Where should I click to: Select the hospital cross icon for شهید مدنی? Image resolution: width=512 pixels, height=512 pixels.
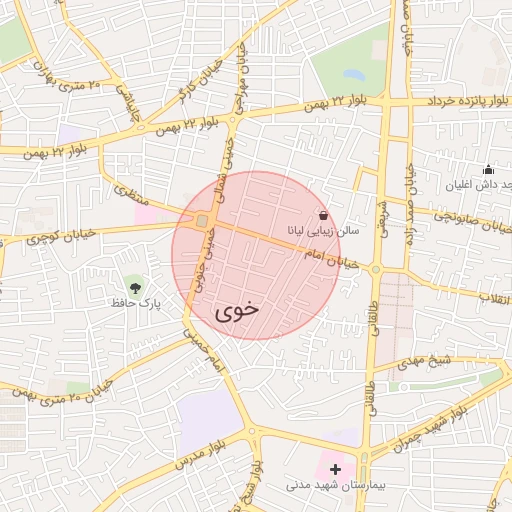[x=335, y=469]
